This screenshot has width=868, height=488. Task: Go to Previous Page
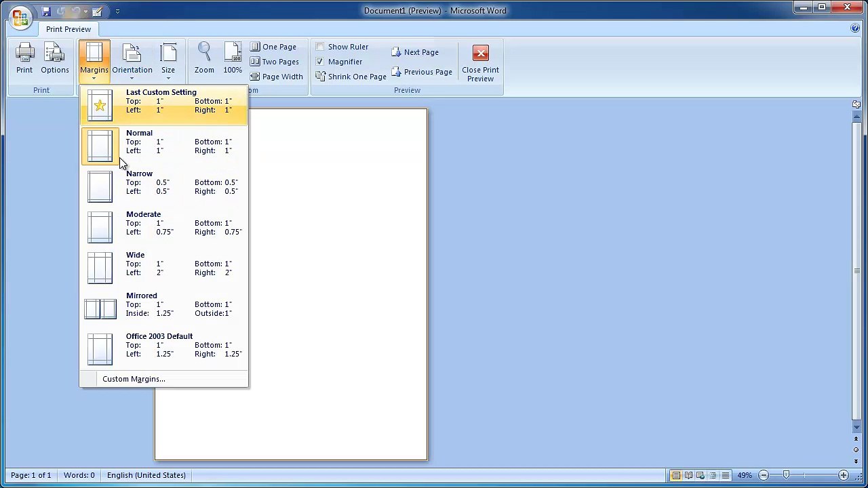tap(422, 72)
